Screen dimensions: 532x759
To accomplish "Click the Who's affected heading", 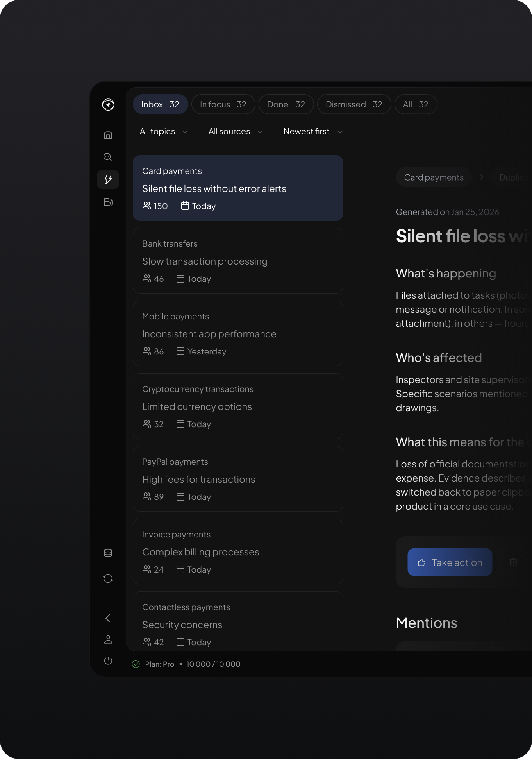I will [x=439, y=358].
